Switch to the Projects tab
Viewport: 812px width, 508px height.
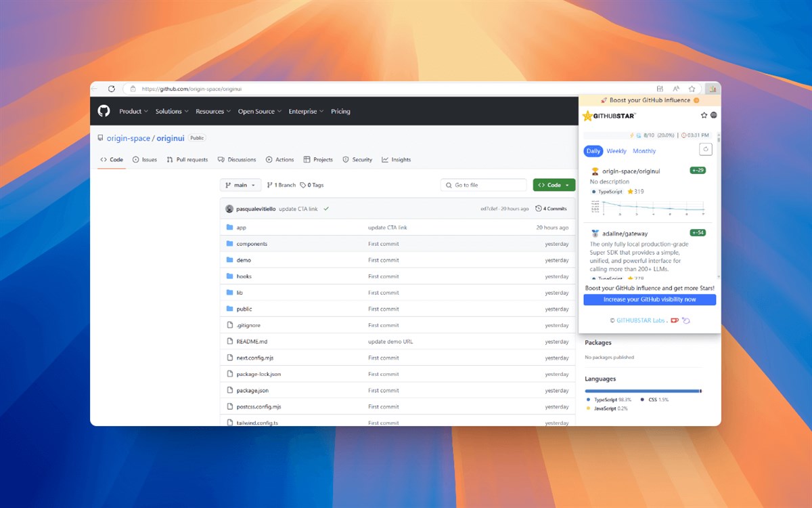(318, 160)
